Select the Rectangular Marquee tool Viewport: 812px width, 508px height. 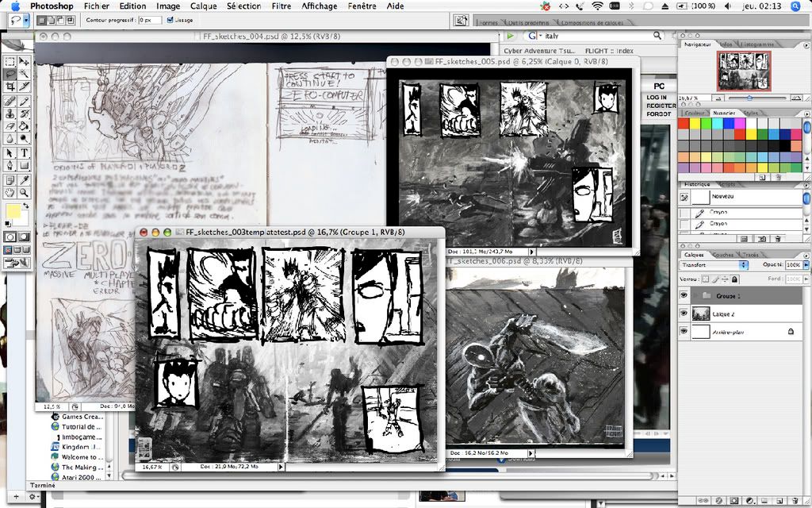(10, 62)
